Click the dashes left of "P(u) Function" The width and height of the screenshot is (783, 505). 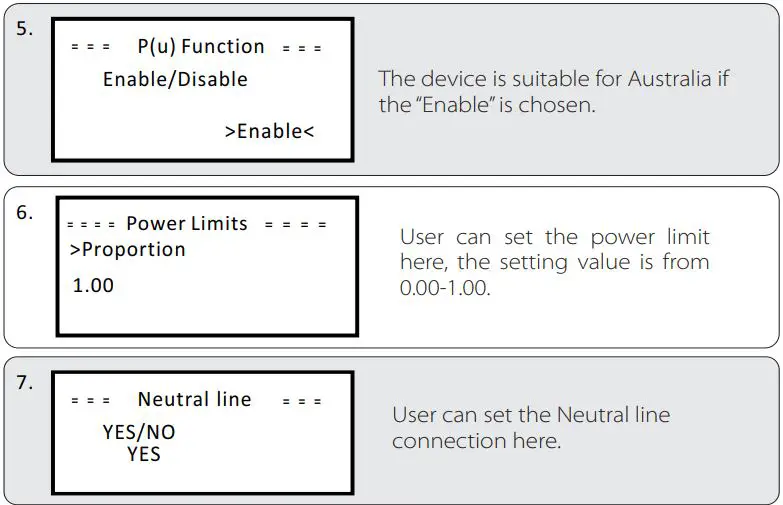click(x=90, y=48)
